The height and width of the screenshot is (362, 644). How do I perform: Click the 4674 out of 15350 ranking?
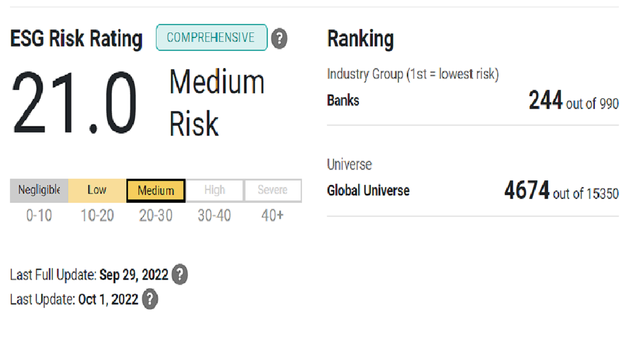561,191
